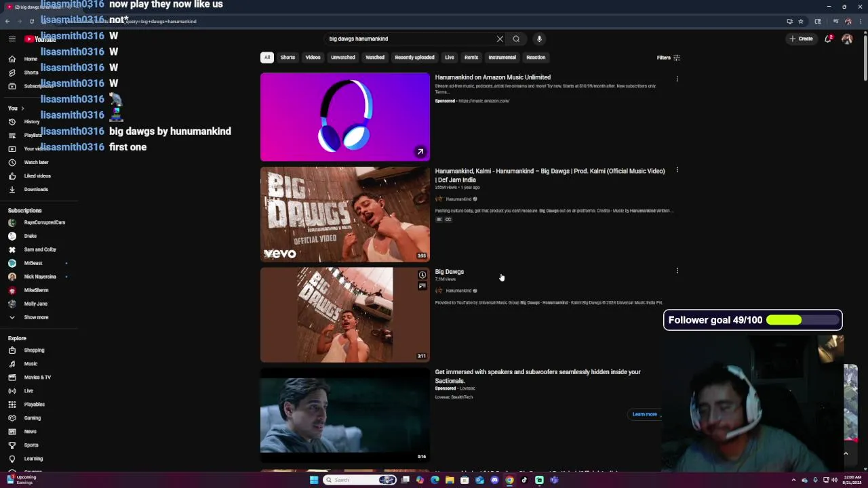Open Big Dawgs official music video title
Image resolution: width=868 pixels, height=488 pixels.
[550, 176]
